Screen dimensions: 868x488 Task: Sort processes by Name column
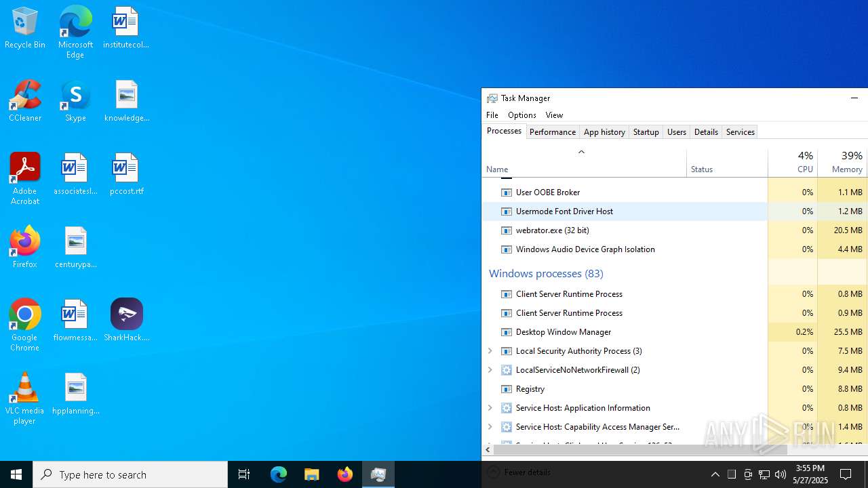[x=584, y=163]
